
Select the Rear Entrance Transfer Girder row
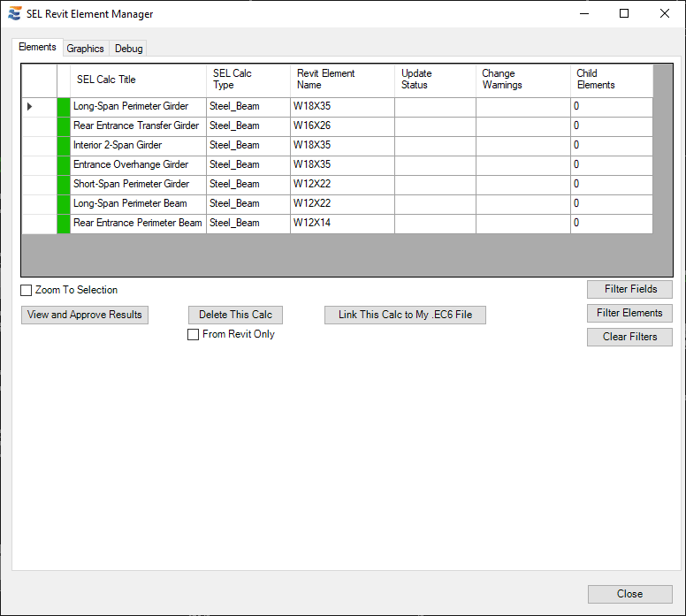(136, 125)
